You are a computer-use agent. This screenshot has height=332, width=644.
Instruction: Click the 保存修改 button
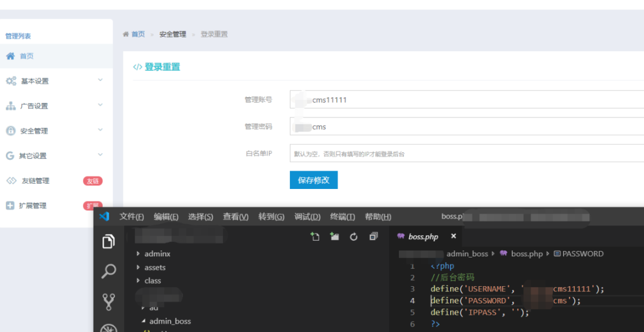(x=314, y=180)
